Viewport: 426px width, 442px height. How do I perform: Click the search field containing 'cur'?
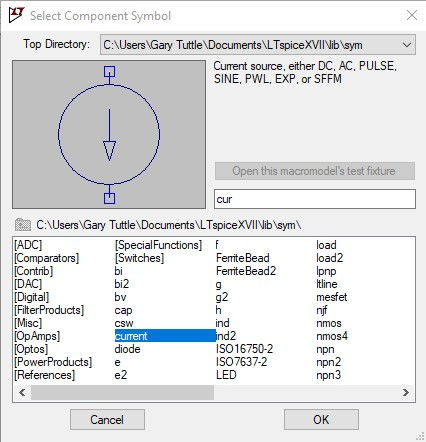315,199
